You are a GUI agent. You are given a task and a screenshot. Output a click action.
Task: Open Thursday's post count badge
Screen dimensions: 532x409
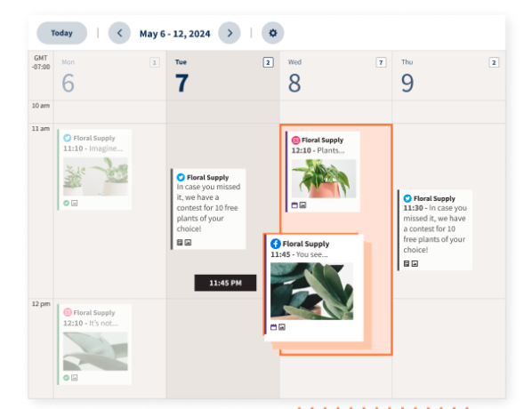coord(494,62)
